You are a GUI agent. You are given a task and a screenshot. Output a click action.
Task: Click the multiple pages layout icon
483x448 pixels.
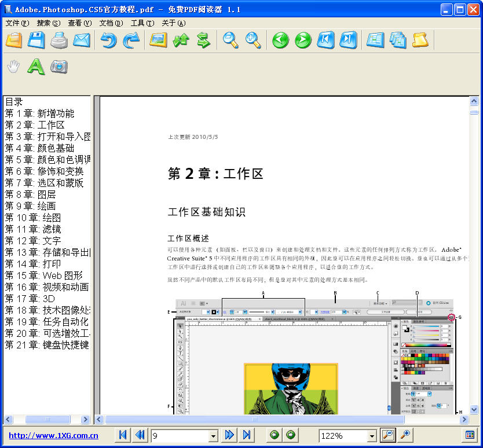(x=398, y=40)
